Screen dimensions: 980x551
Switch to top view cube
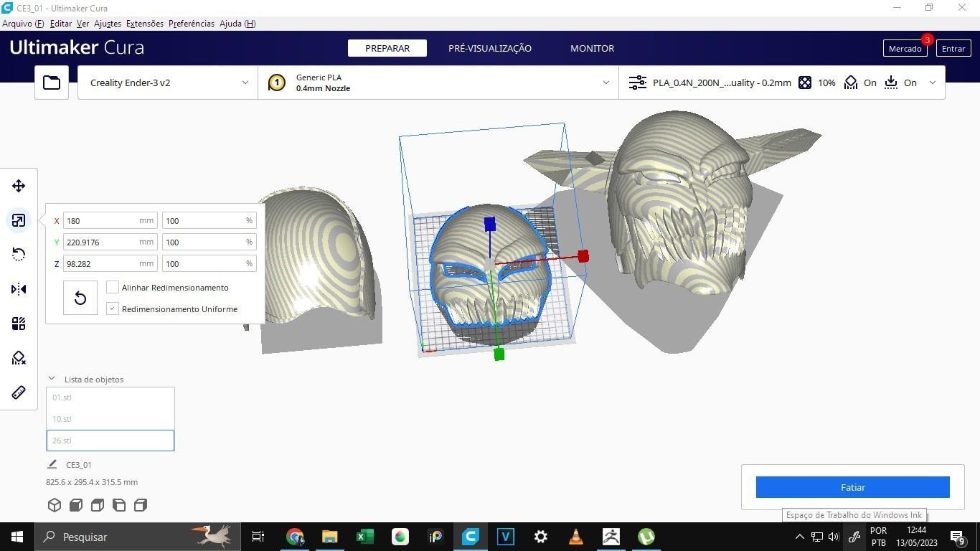click(98, 505)
